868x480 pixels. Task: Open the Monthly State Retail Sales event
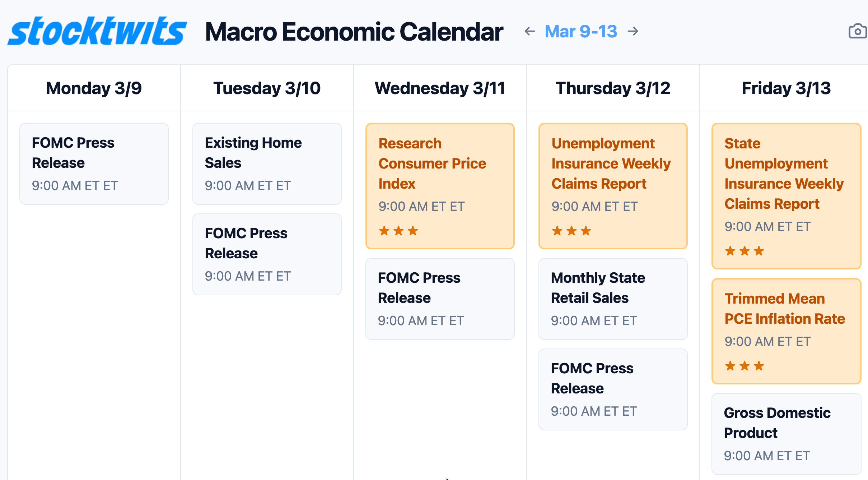pos(613,298)
